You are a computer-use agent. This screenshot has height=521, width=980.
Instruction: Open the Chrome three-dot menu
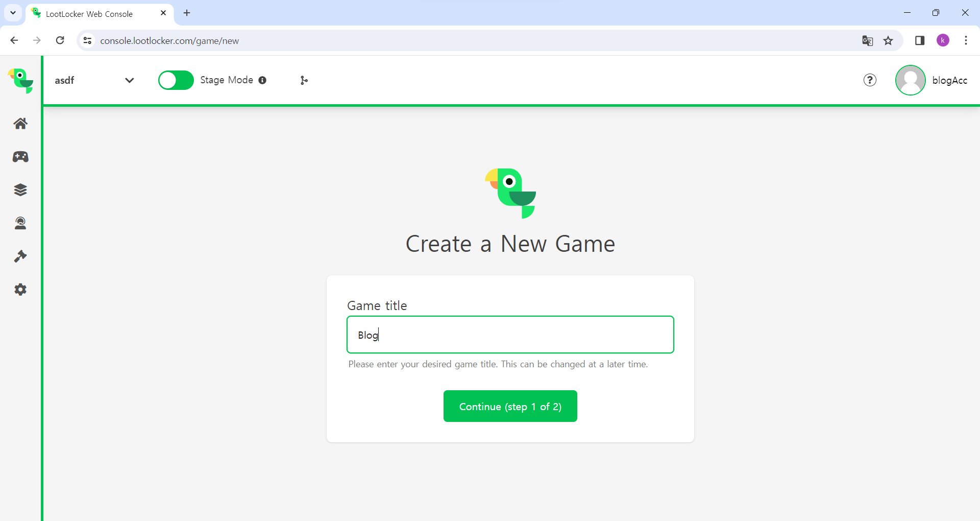[966, 40]
